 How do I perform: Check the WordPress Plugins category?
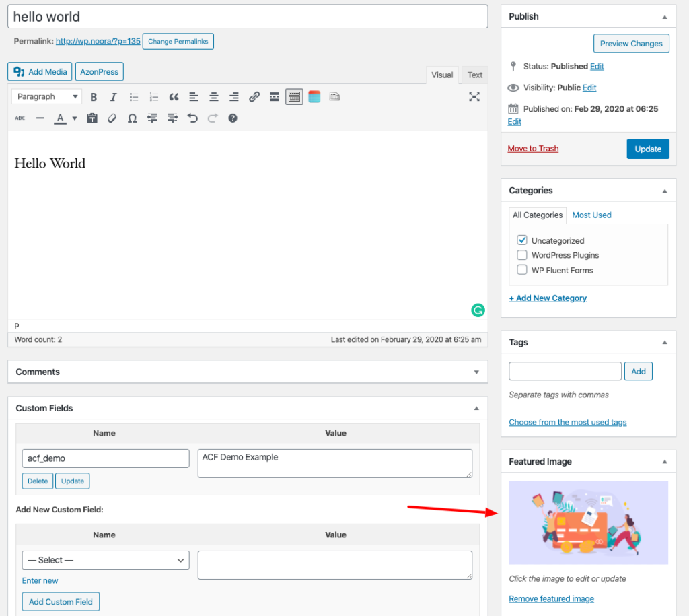click(x=522, y=255)
